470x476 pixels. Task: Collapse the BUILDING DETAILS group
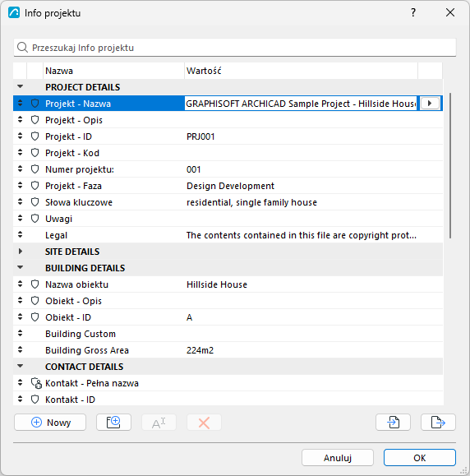pos(21,268)
